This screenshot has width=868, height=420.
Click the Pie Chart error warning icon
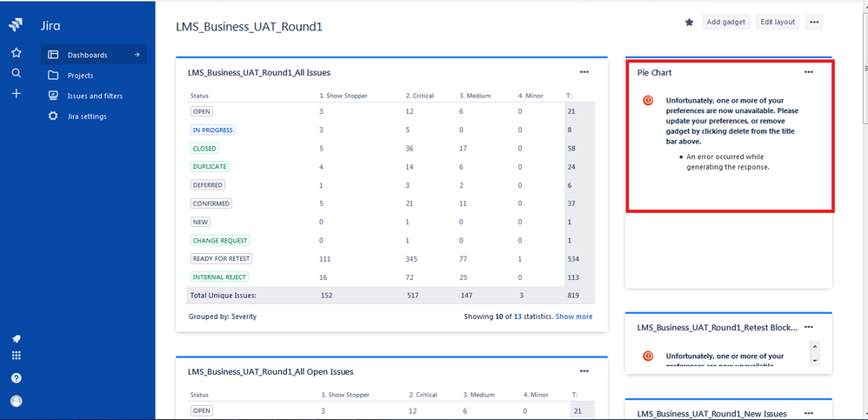click(x=648, y=100)
